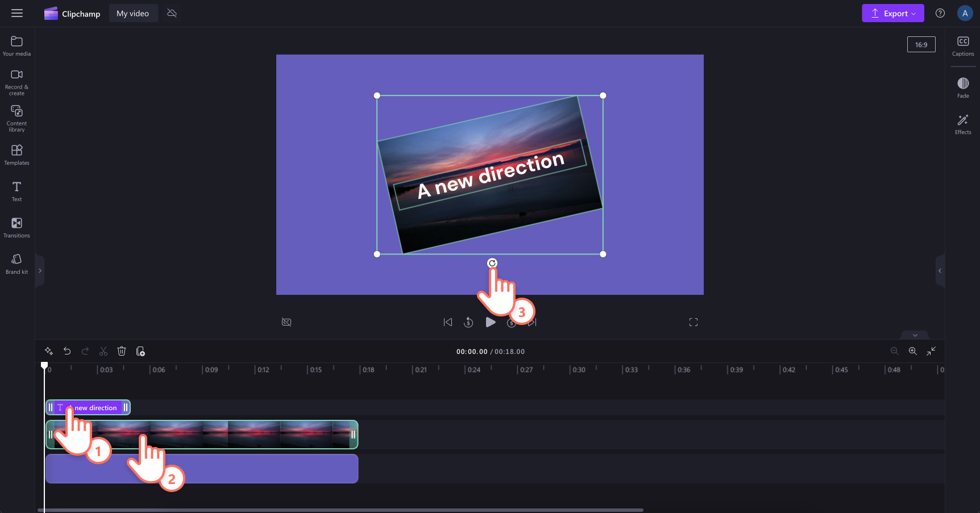
Task: Open the Brand kit tab
Action: [x=17, y=264]
